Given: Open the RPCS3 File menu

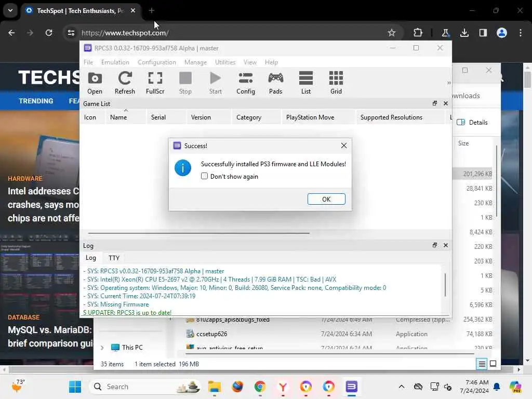Looking at the screenshot, I should point(88,62).
